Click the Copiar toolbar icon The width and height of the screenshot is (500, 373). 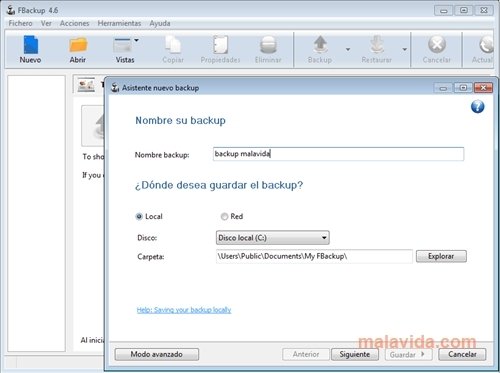coord(173,50)
